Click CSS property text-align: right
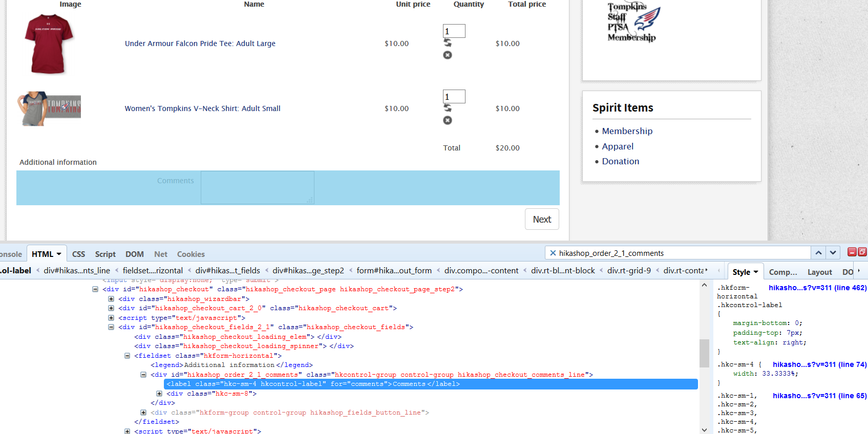 click(770, 342)
